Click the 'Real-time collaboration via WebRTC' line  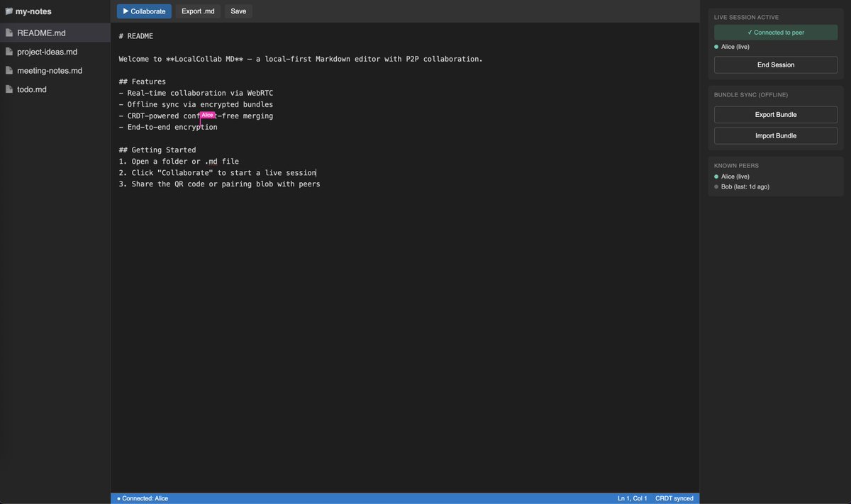(196, 93)
